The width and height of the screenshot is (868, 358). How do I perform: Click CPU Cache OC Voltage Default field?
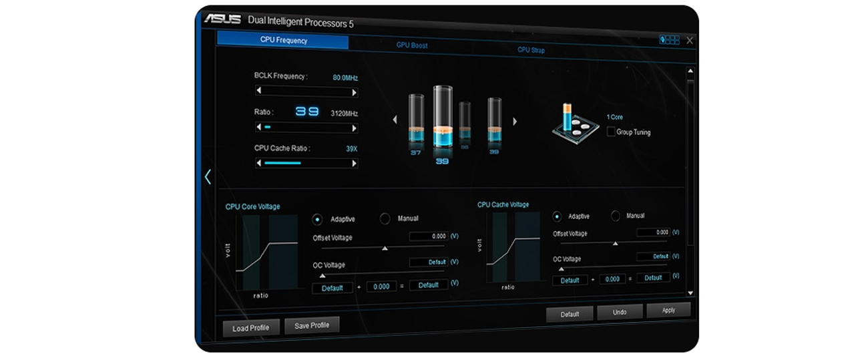coord(653,256)
